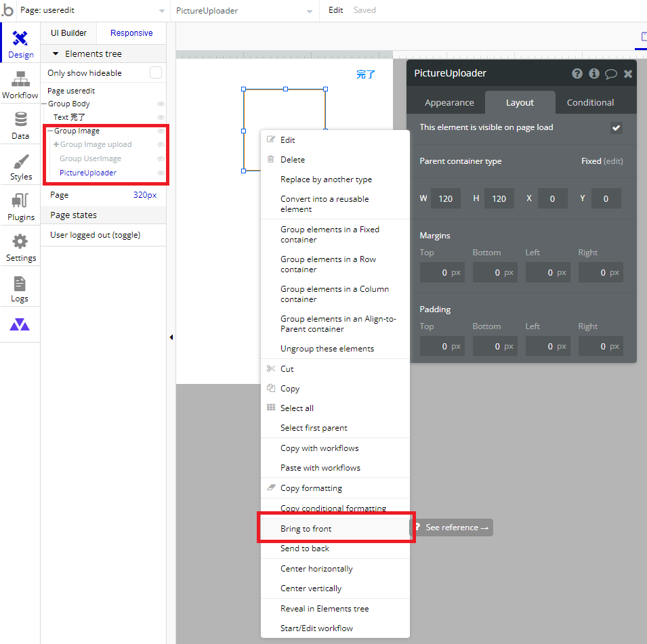Choose Center horizontally

click(335, 569)
